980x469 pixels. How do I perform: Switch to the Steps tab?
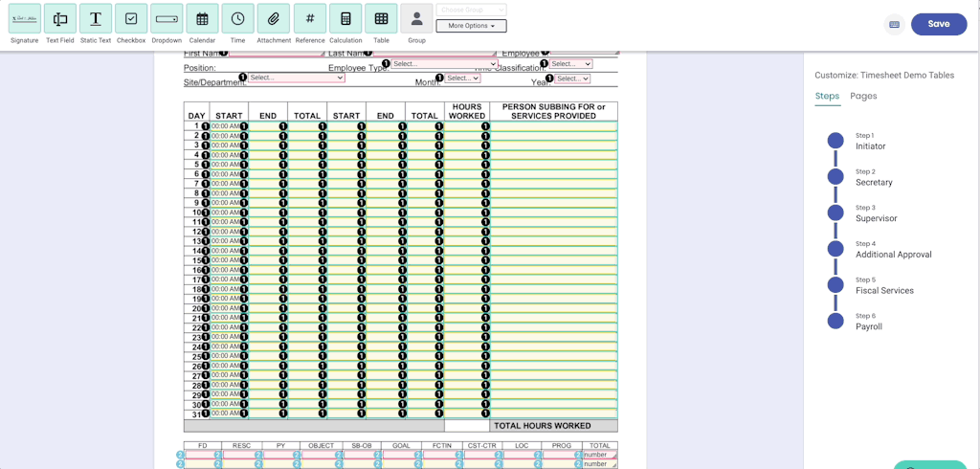click(x=828, y=97)
